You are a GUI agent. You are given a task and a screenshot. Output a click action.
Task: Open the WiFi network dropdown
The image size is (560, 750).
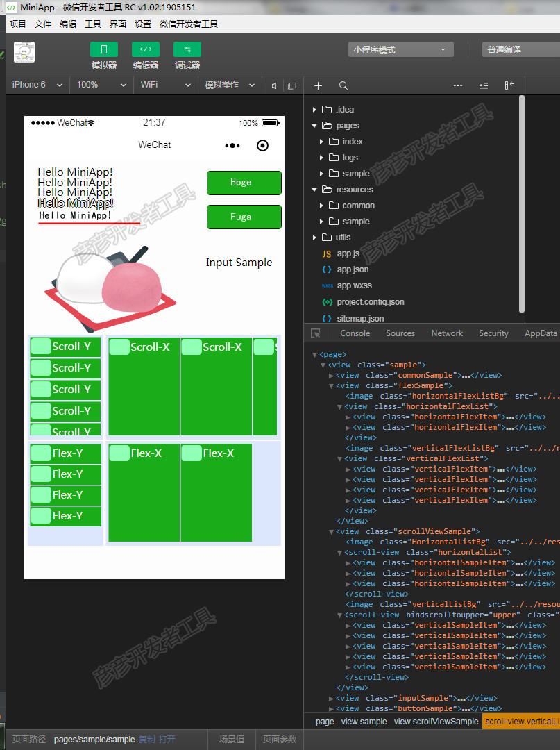coord(165,85)
